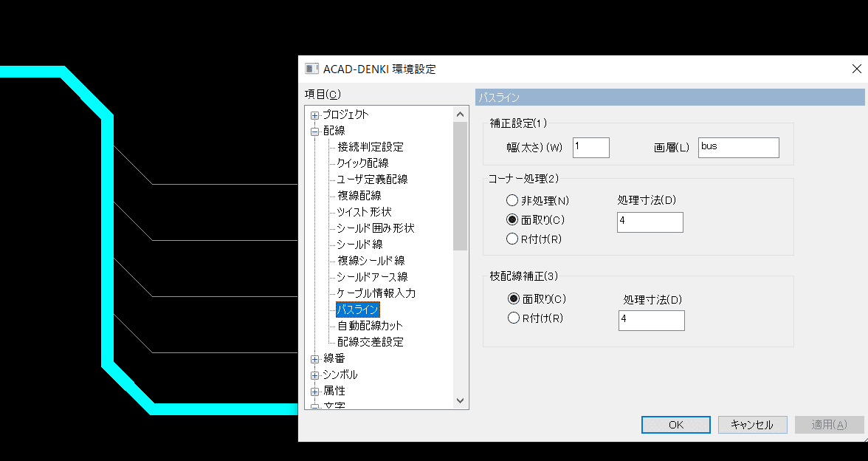This screenshot has width=868, height=461.
Task: Select ユーザ定義配線 in the tree
Action: [x=372, y=179]
